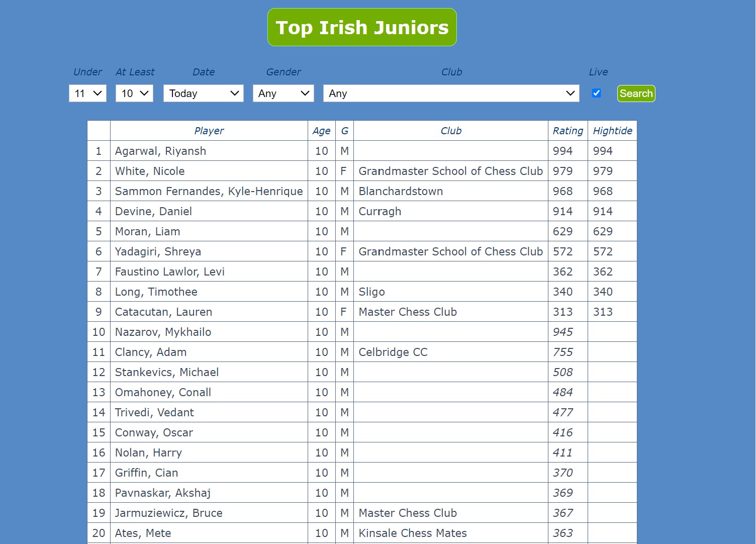Click the Search button
The width and height of the screenshot is (756, 544).
point(636,94)
